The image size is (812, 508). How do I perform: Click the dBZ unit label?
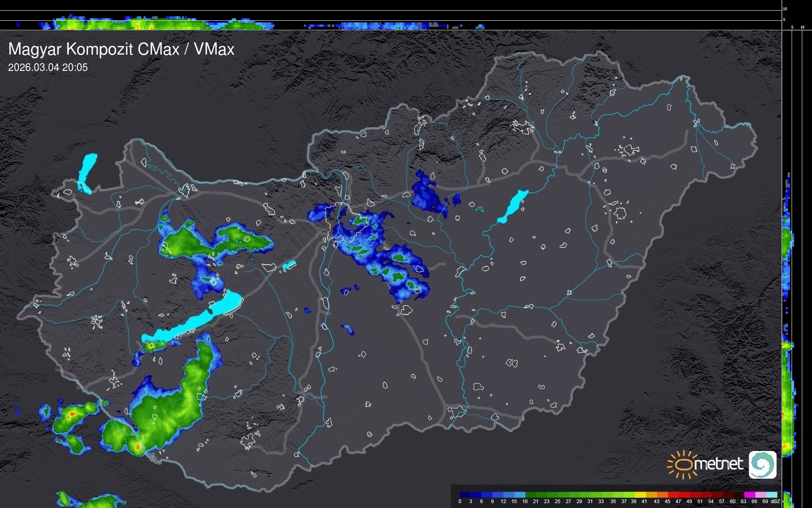pos(775,501)
